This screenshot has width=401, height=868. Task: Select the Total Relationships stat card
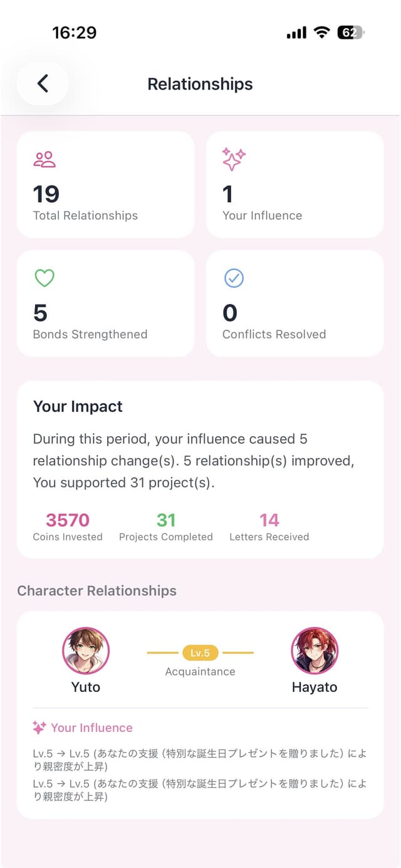click(x=105, y=184)
